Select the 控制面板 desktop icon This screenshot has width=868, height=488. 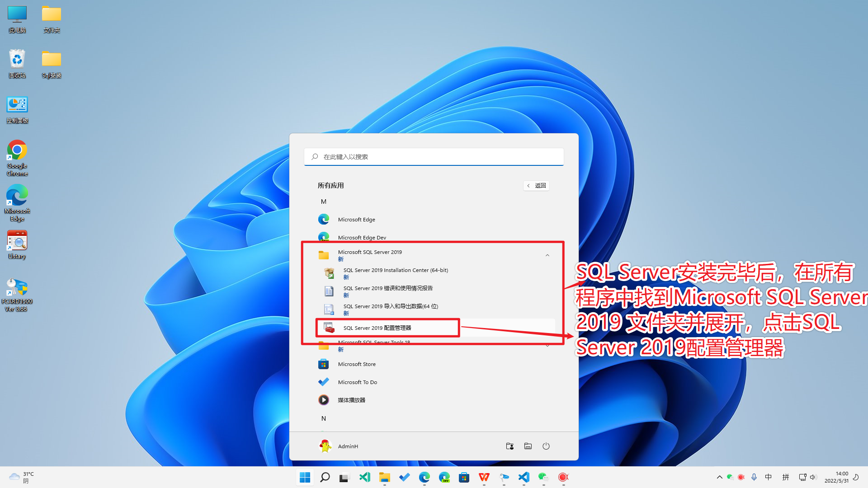tap(17, 109)
